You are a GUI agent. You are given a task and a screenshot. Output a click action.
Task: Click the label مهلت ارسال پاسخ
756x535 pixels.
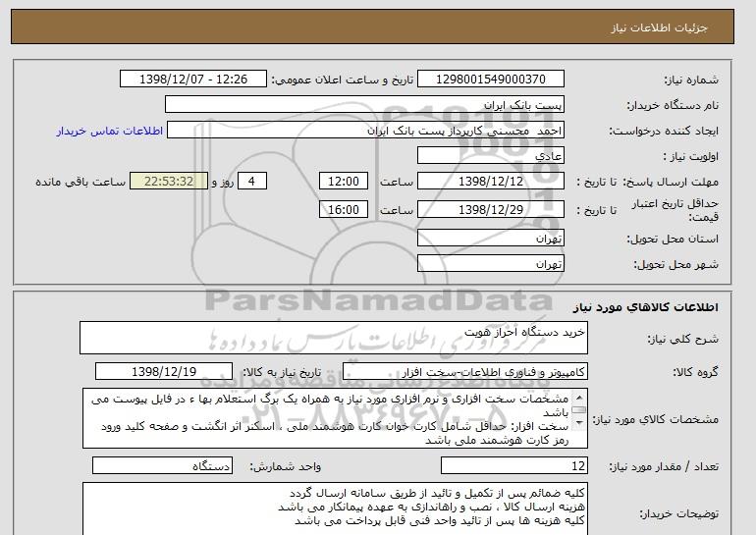click(672, 182)
